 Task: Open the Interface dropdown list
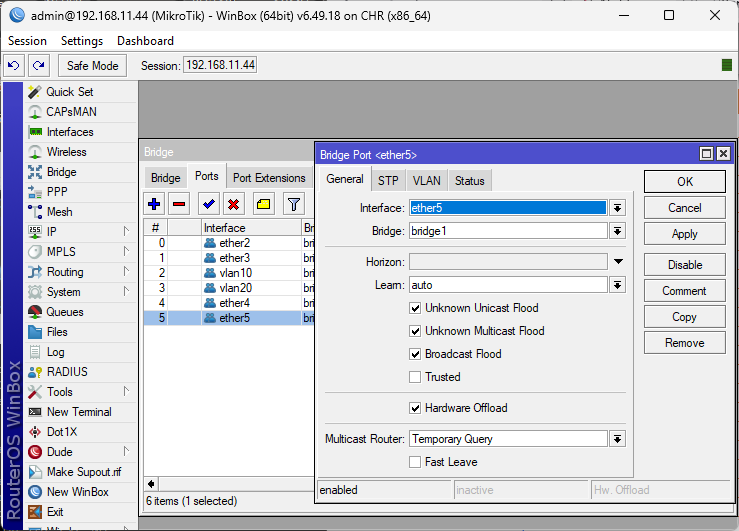pyautogui.click(x=617, y=208)
